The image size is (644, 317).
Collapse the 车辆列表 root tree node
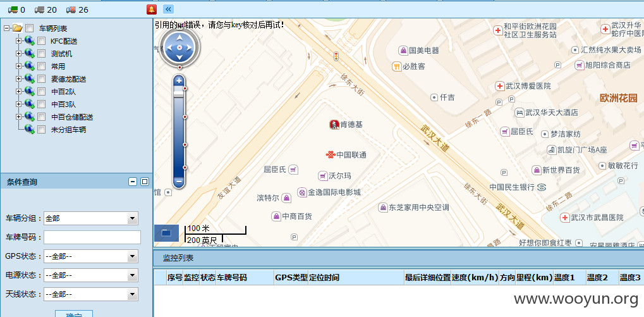(x=6, y=28)
